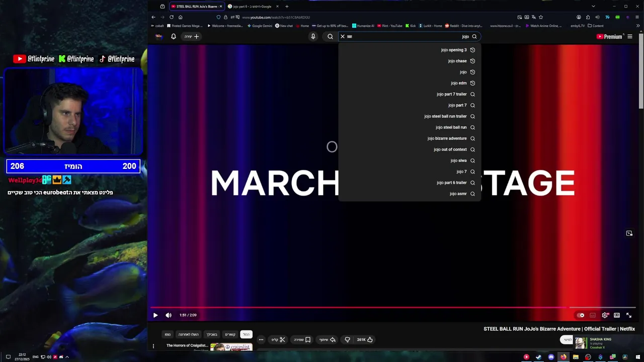The height and width of the screenshot is (362, 644).
Task: Click the browser home icon
Action: pos(180,17)
